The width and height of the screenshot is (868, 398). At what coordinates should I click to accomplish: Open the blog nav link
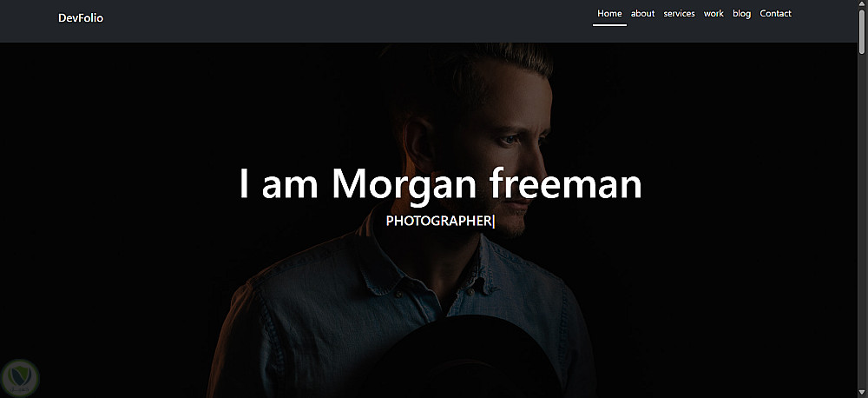click(742, 13)
